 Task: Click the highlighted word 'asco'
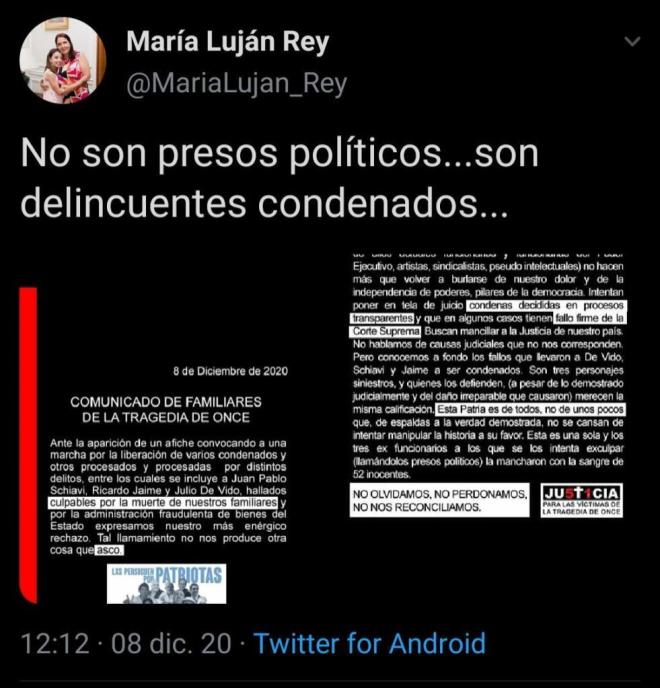pos(109,550)
